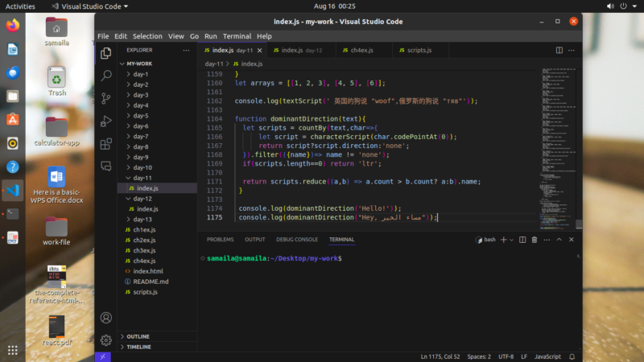644x362 pixels.
Task: Open the Trash desktop icon
Action: (56, 81)
